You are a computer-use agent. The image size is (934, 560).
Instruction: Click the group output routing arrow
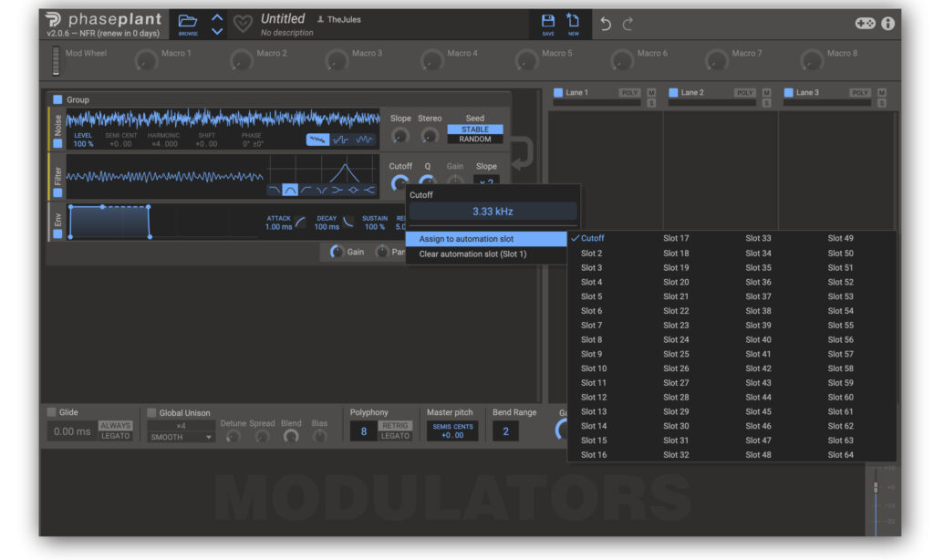(x=523, y=152)
